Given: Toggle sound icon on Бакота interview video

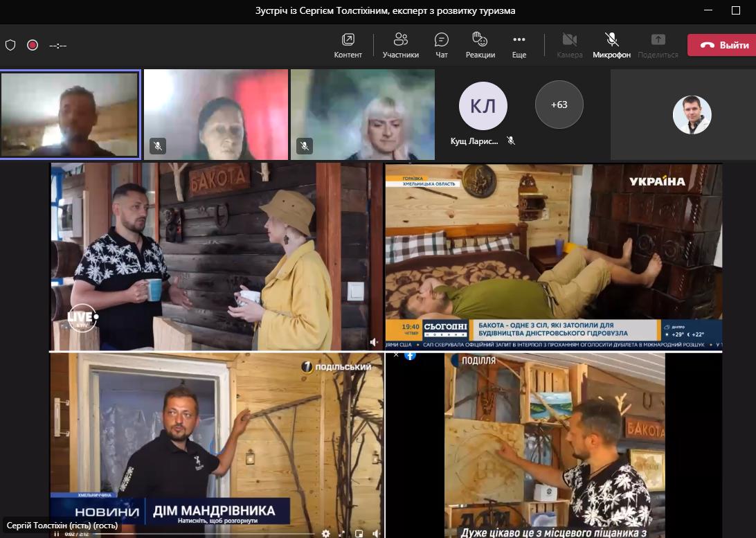Looking at the screenshot, I should point(374,342).
